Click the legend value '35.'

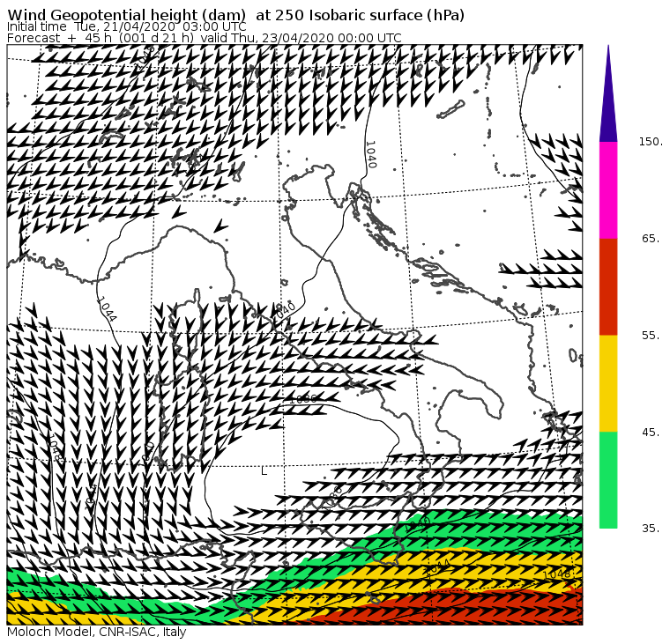(651, 529)
